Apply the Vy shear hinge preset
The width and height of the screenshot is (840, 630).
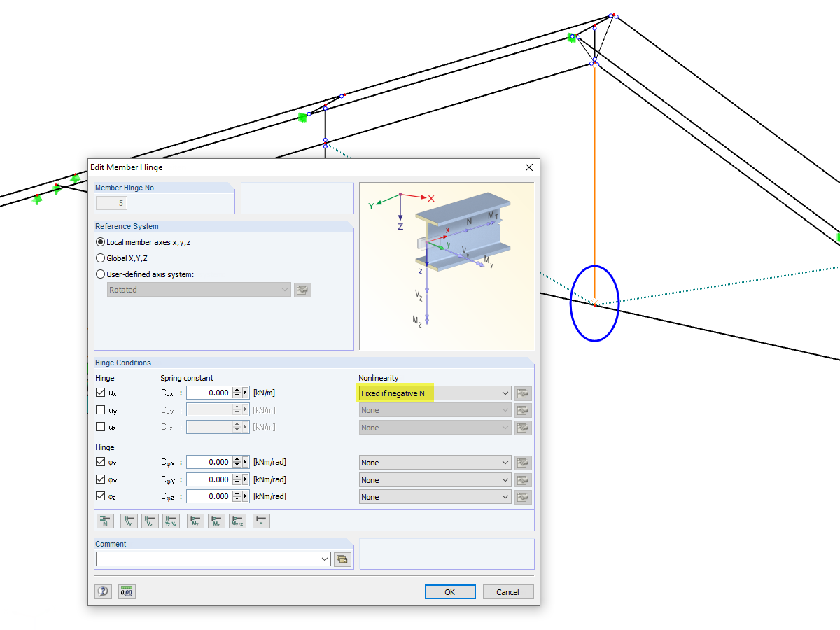tap(129, 521)
